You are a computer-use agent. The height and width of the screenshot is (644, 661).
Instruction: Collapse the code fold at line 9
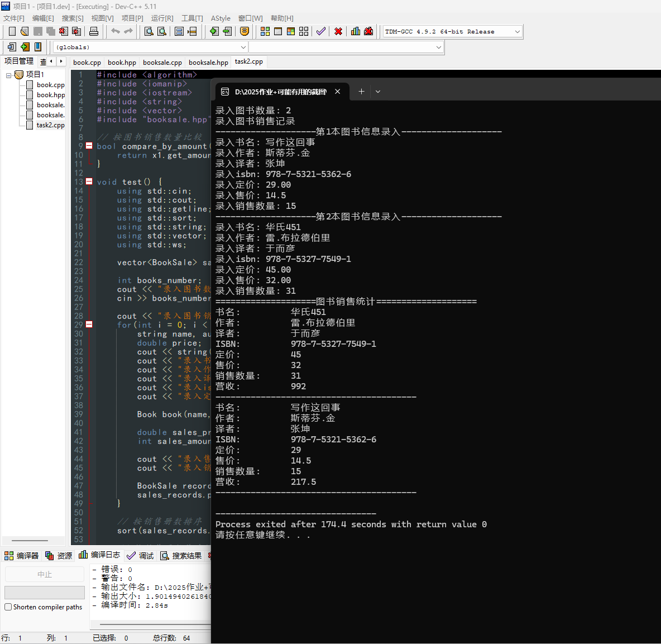coord(89,146)
